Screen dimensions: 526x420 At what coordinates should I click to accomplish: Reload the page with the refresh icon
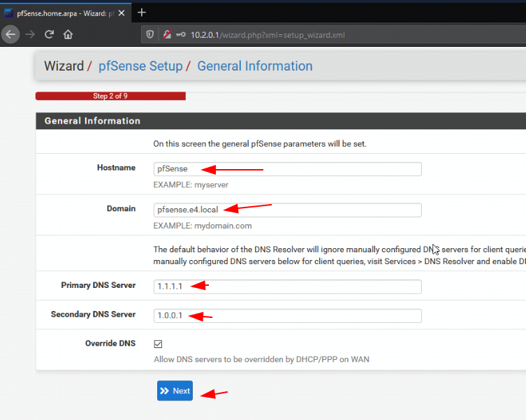[50, 34]
